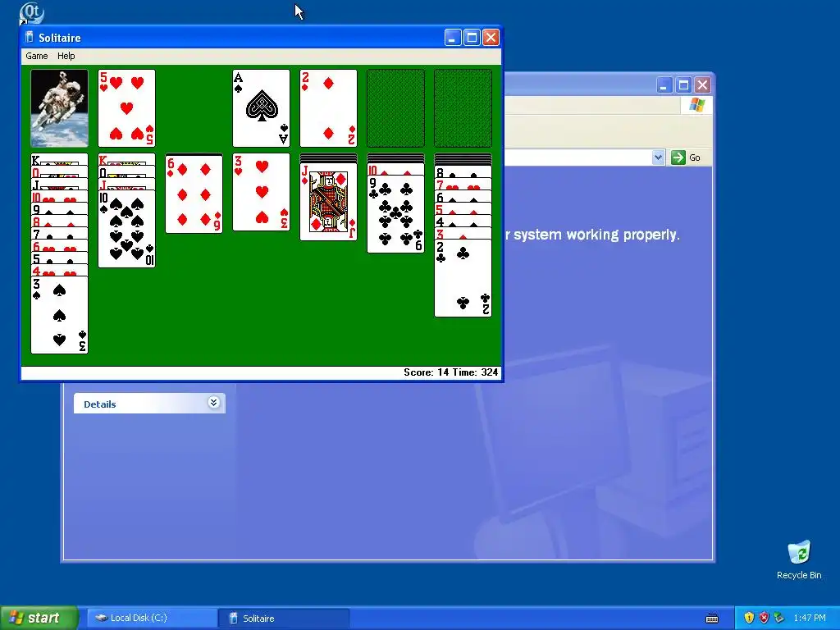Click the 2 of diamonds foundation pile

coord(328,108)
